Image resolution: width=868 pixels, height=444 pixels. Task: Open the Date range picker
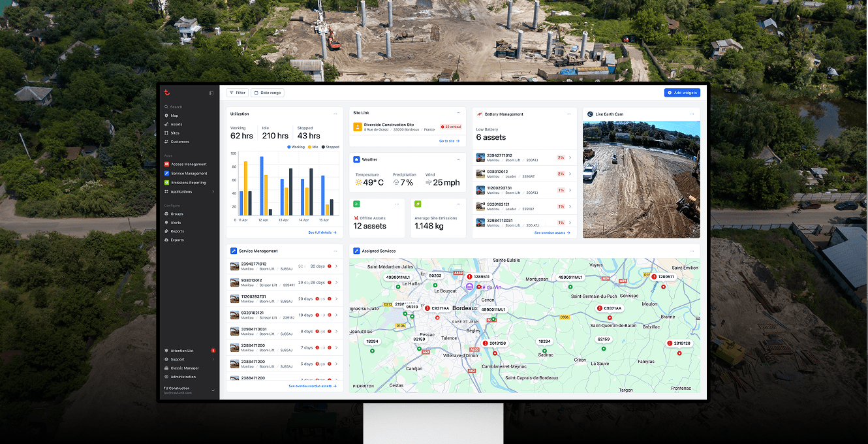(268, 93)
